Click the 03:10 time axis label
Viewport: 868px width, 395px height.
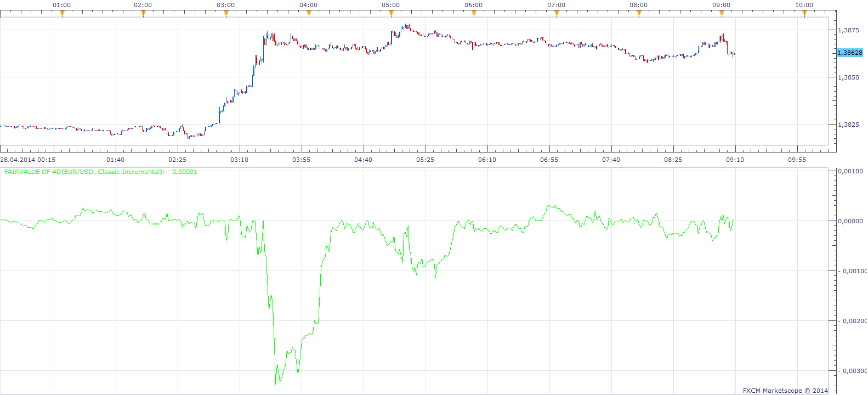239,160
